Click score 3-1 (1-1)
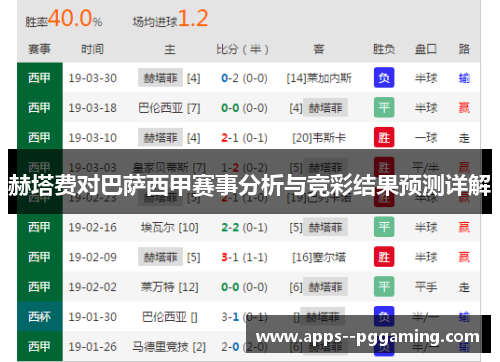The image size is (500, 362). pyautogui.click(x=244, y=257)
